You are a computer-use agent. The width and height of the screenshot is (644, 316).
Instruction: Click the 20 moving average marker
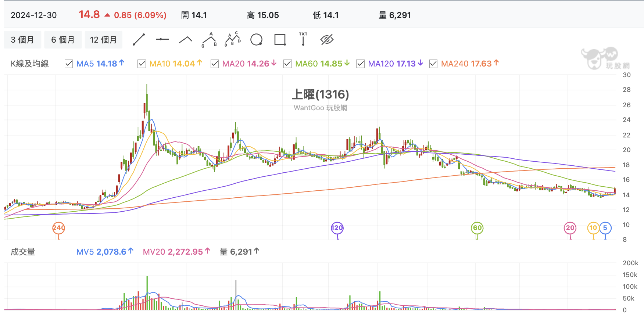click(570, 228)
